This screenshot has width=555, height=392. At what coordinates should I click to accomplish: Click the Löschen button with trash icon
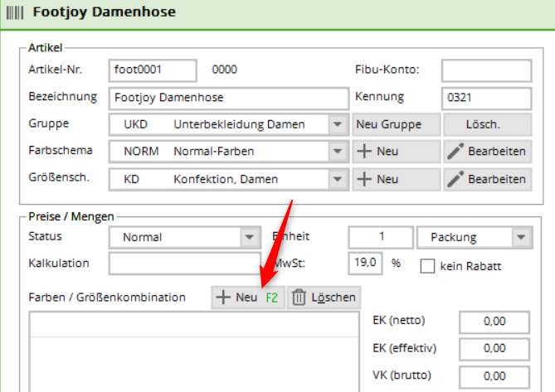point(324,298)
